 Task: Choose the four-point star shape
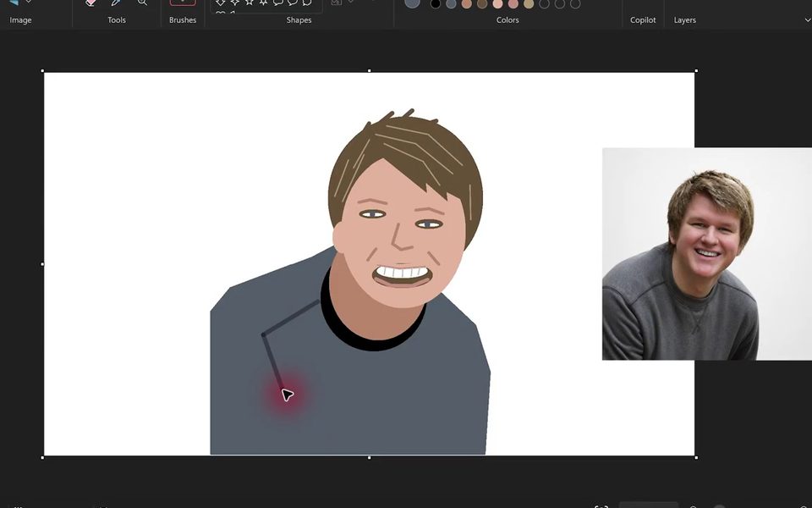pyautogui.click(x=234, y=3)
